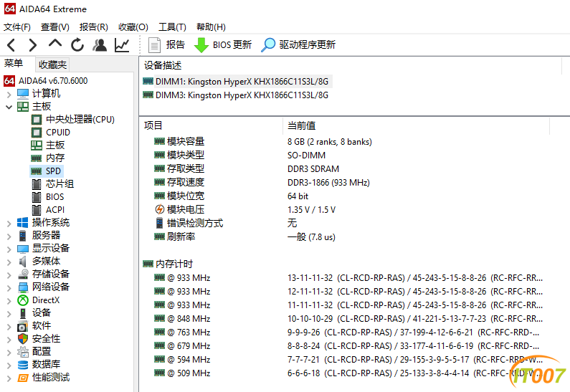Select 性能测试 in the sidebar tree
The image size is (570, 392).
[x=50, y=378]
